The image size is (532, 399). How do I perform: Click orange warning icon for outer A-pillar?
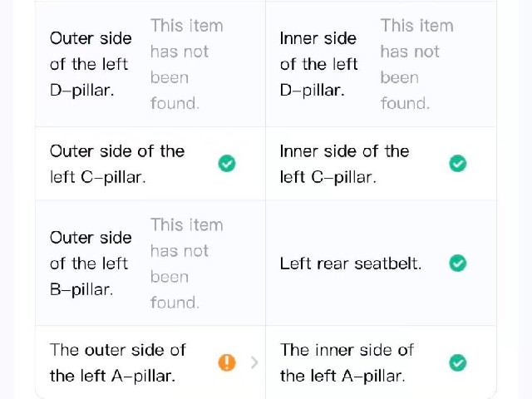coord(227,362)
